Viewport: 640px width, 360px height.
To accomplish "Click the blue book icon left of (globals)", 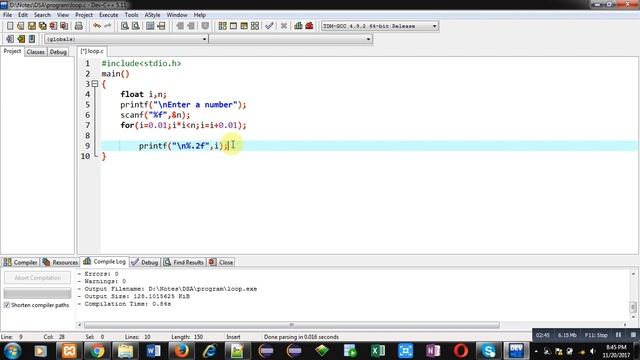I will tap(32, 39).
